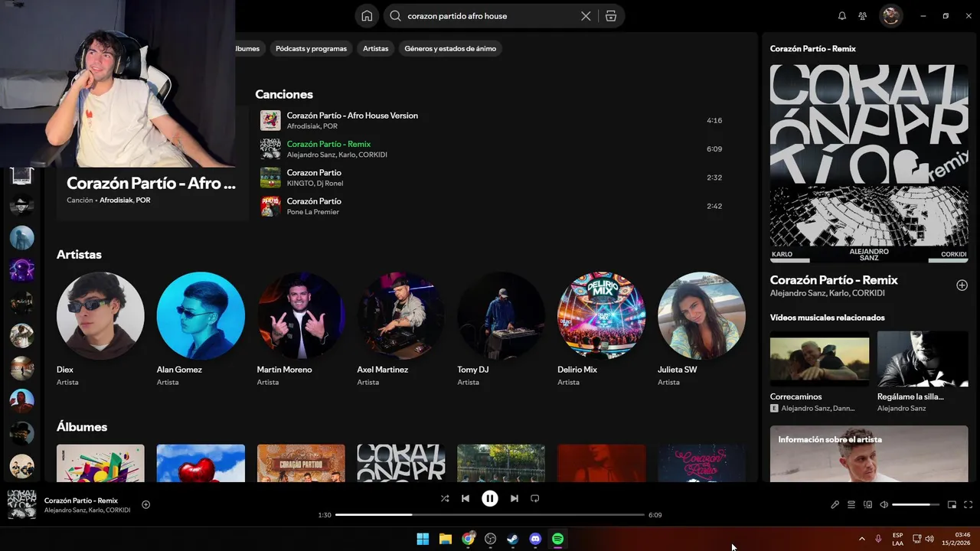Open the CORKIDI Corazón Partío album cover
980x551 pixels.
pos(401,463)
